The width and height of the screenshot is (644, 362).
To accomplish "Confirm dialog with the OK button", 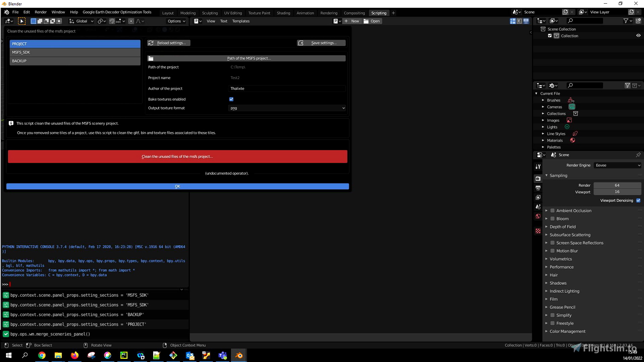I will [178, 186].
